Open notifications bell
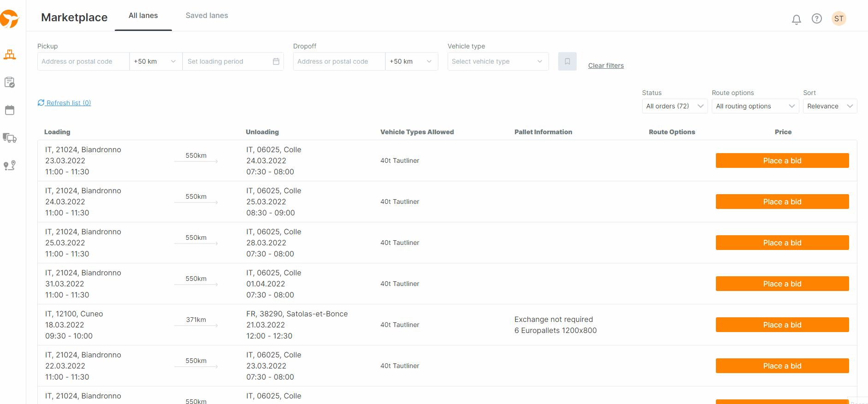868x404 pixels. coord(796,19)
